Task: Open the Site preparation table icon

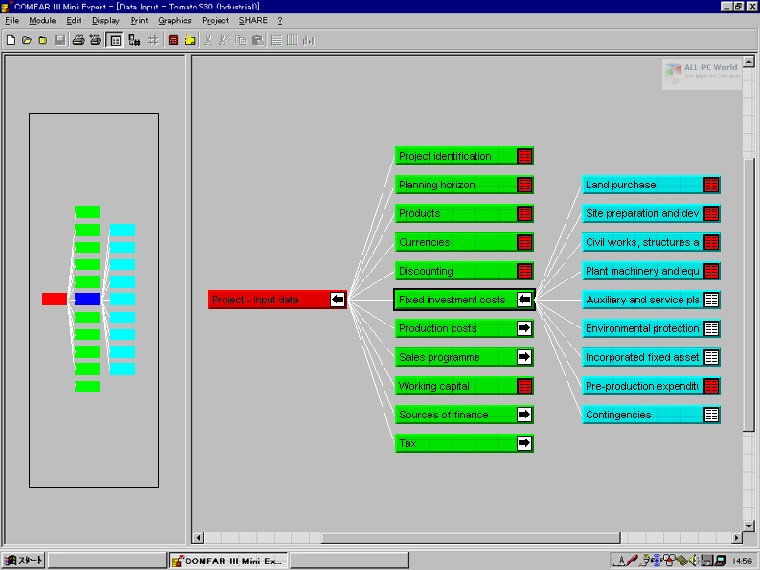Action: pyautogui.click(x=711, y=213)
